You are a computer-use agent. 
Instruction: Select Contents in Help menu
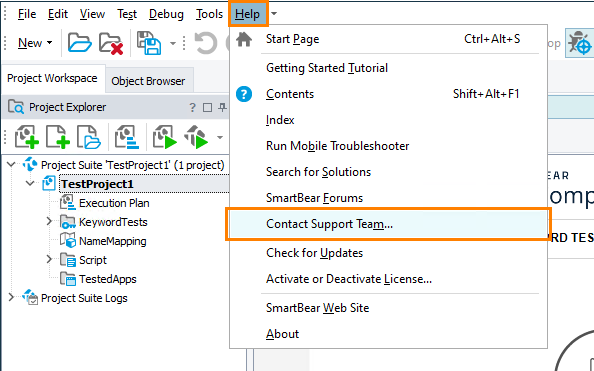click(388, 94)
